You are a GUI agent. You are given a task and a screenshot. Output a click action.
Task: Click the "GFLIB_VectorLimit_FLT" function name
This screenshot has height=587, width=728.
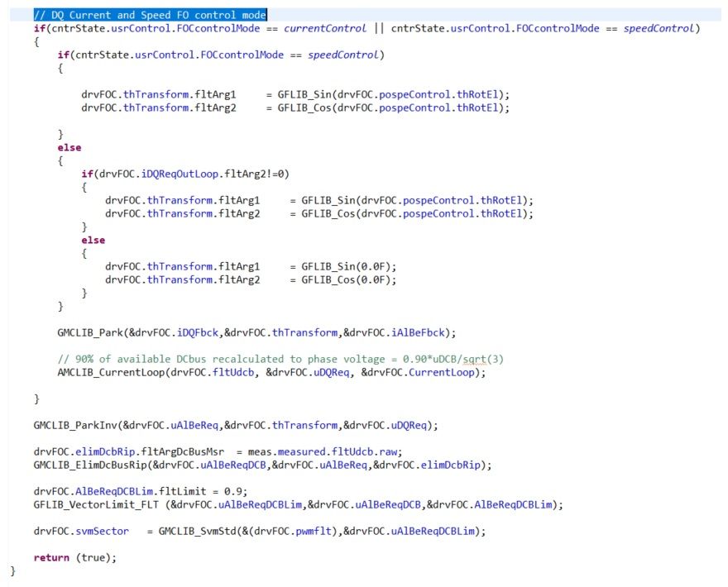96,505
